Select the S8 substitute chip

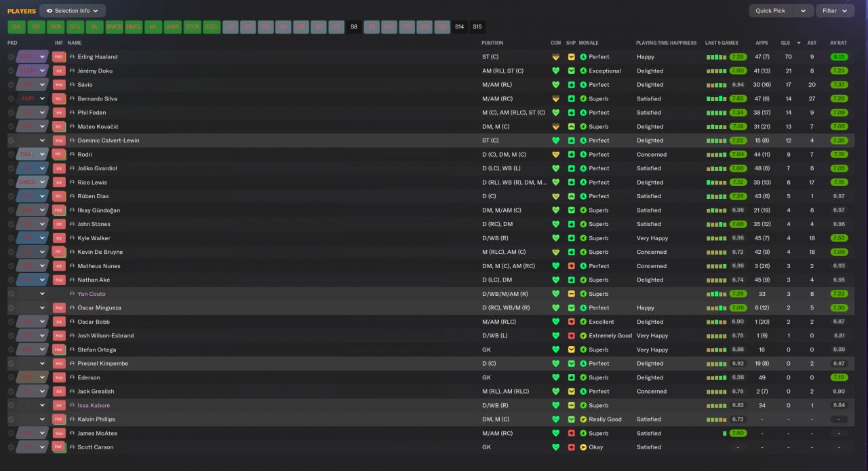tap(354, 27)
